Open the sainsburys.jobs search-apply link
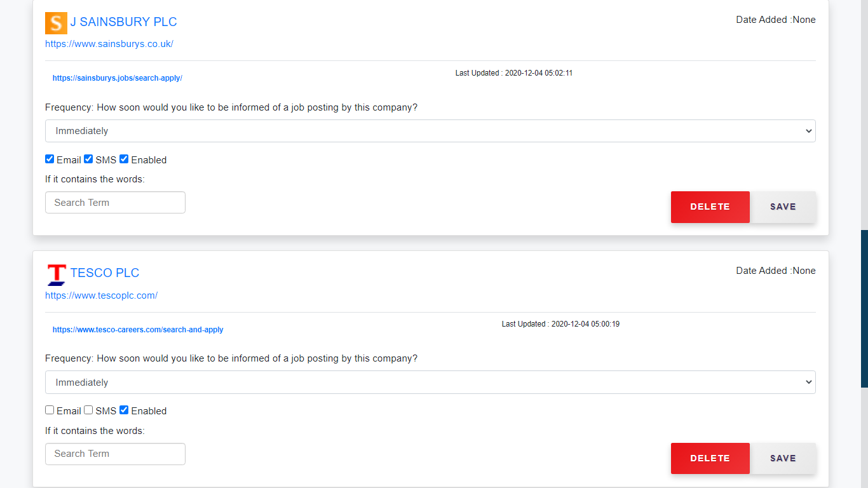The image size is (868, 488). (x=118, y=78)
